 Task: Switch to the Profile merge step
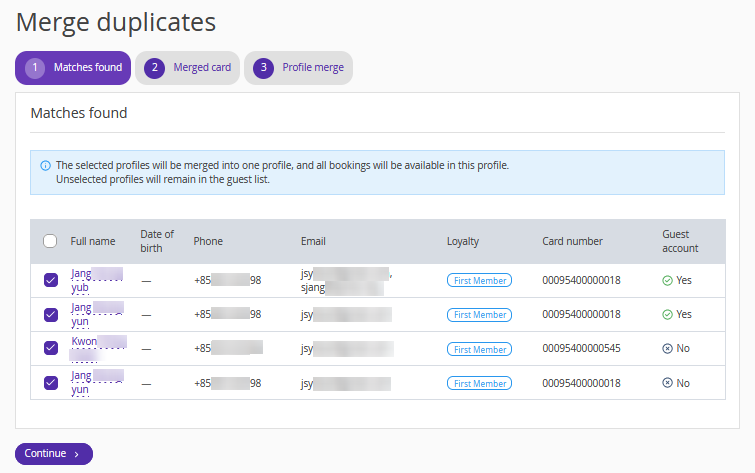(312, 68)
